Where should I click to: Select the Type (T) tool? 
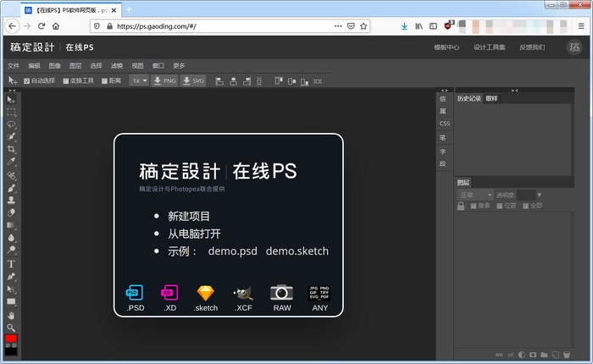11,263
